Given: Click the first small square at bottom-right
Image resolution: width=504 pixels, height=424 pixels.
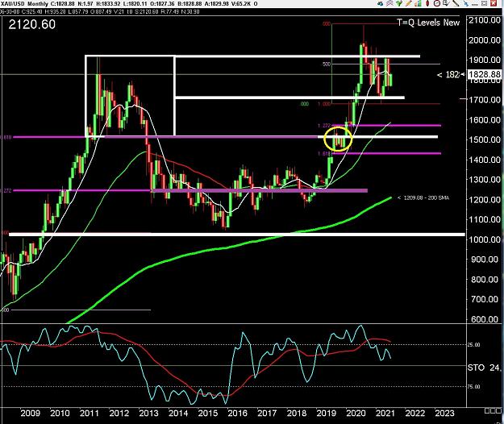Looking at the screenshot, I should point(487,411).
